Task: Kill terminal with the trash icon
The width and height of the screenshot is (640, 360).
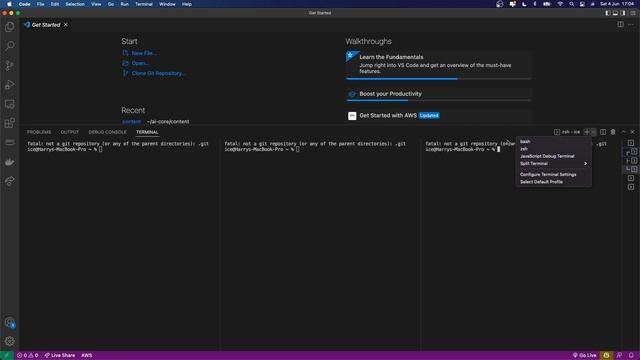Action: point(613,132)
